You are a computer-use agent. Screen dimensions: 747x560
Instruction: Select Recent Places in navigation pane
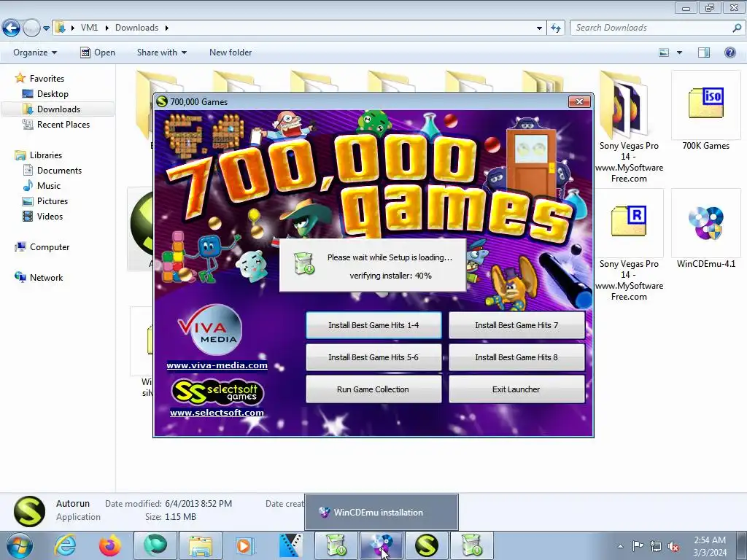tap(63, 124)
